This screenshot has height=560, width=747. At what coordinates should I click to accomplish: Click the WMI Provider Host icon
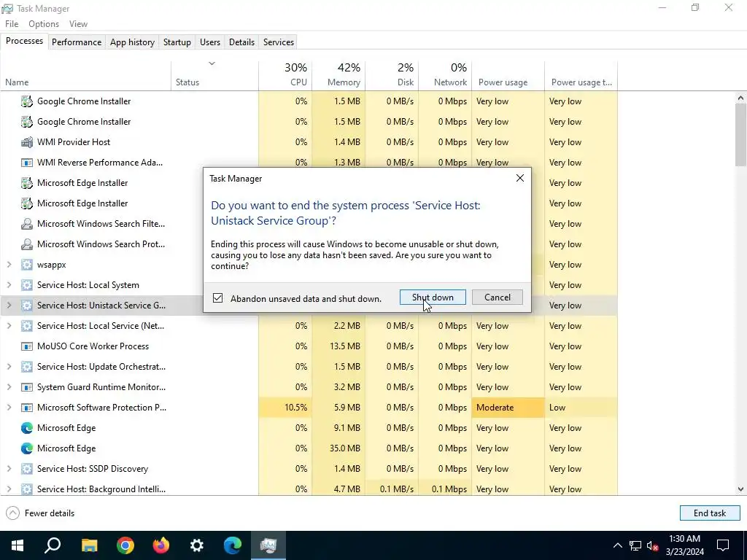(27, 142)
